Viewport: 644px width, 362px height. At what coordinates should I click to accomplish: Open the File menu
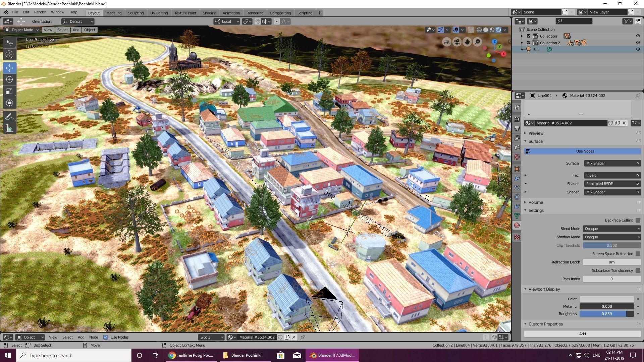[x=15, y=12]
